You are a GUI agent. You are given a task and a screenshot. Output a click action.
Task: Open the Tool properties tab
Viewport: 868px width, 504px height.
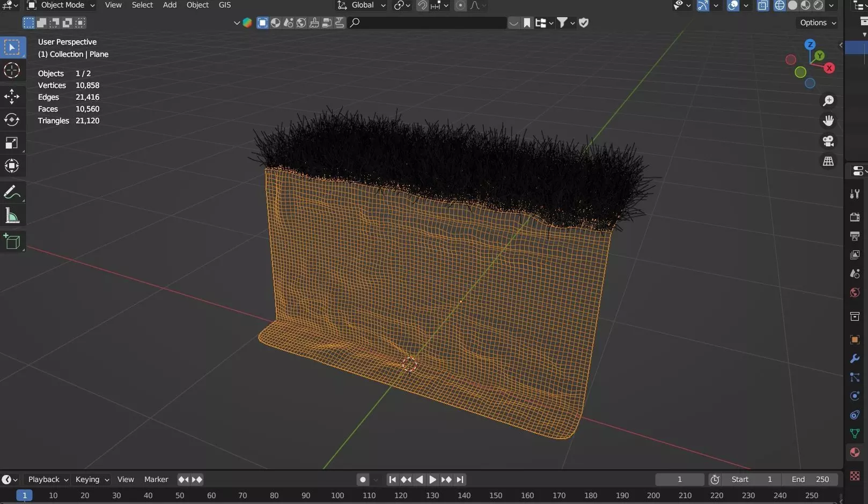855,194
